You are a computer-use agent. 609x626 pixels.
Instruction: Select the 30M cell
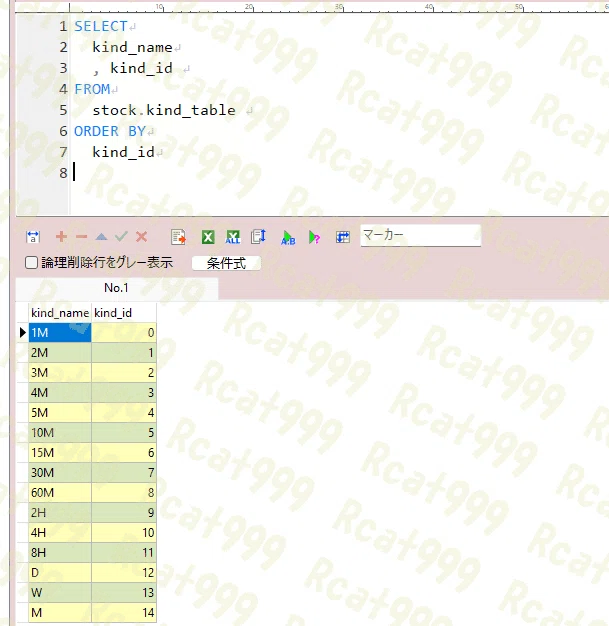click(x=60, y=472)
